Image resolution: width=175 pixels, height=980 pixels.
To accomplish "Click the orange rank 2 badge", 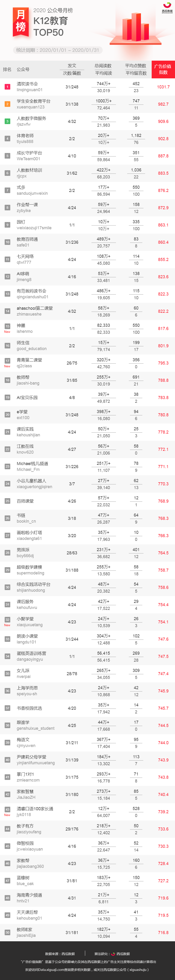I will tap(7, 104).
